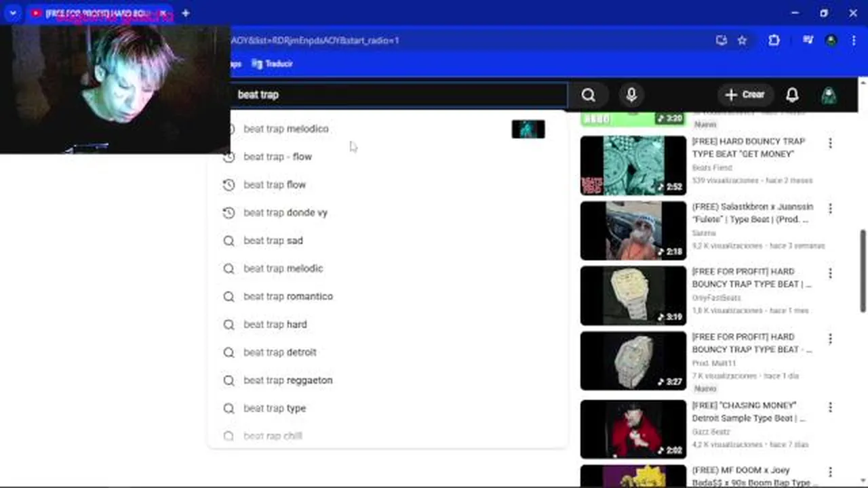Close the current YouTube tab
Screen dimensions: 868x488
(x=163, y=14)
